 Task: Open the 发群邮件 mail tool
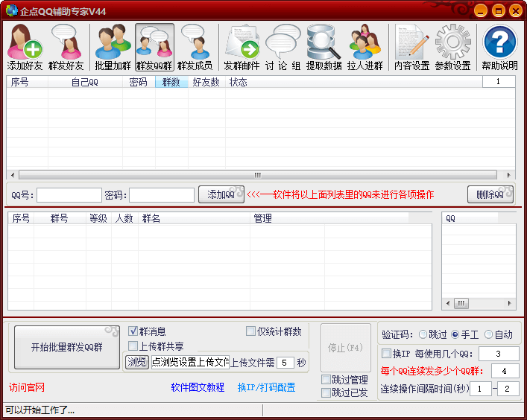[x=242, y=47]
